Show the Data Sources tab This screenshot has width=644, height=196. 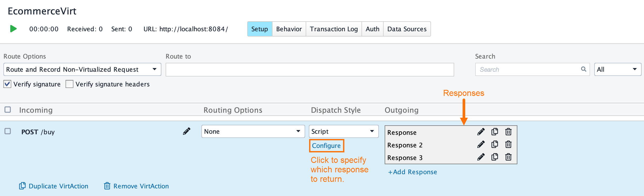[407, 29]
